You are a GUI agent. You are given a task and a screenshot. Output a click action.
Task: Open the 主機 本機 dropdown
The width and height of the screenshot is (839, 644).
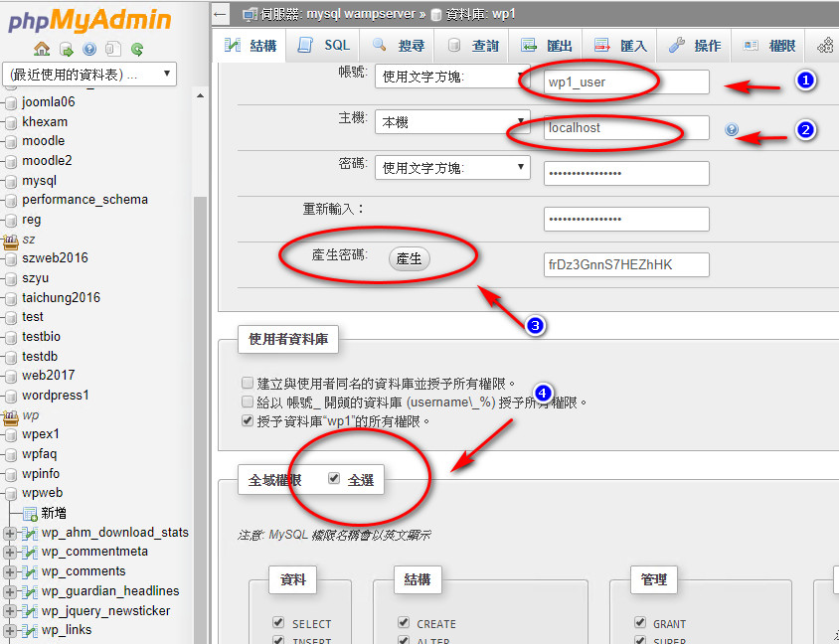(452, 122)
